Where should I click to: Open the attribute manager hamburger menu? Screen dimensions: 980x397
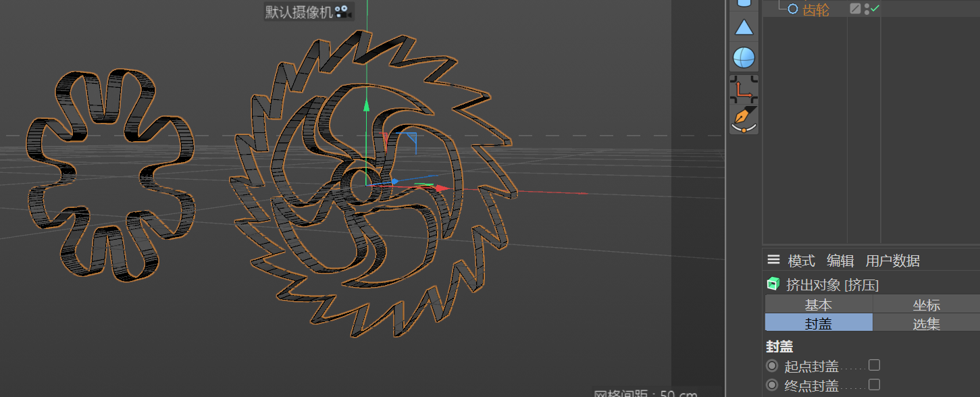coord(774,260)
